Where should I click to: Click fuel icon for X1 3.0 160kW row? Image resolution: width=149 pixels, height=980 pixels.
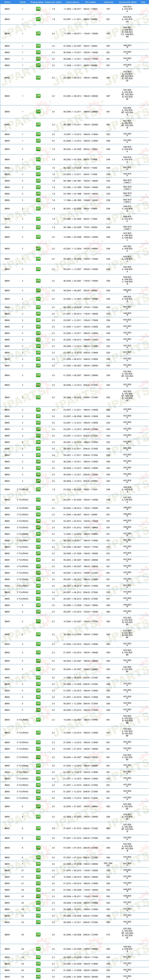38,883
